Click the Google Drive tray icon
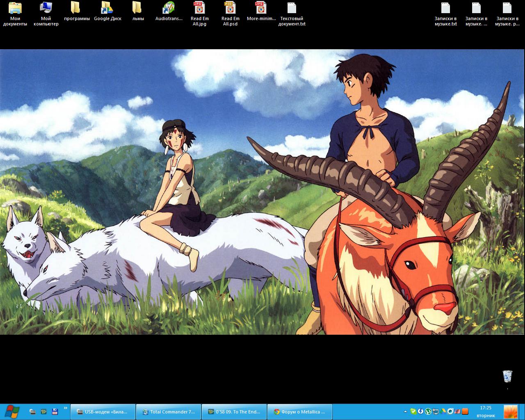The height and width of the screenshot is (420, 525). click(443, 411)
